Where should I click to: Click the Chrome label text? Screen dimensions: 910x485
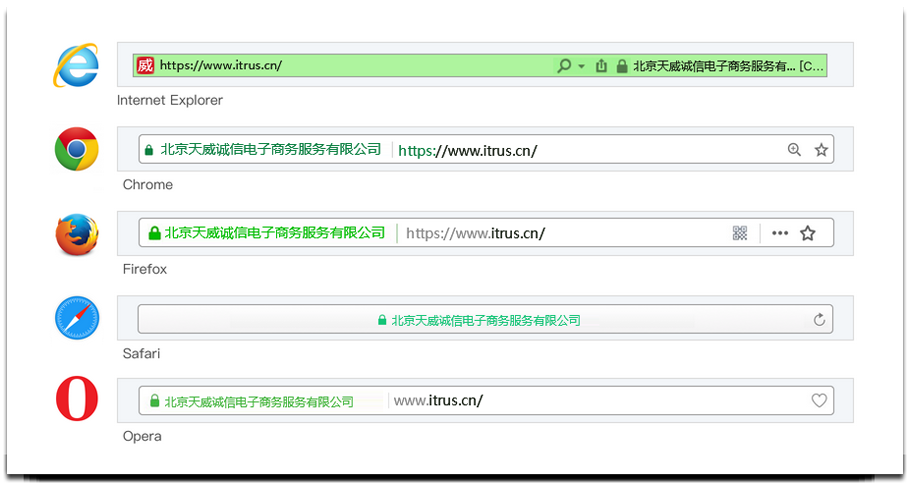[x=148, y=184]
